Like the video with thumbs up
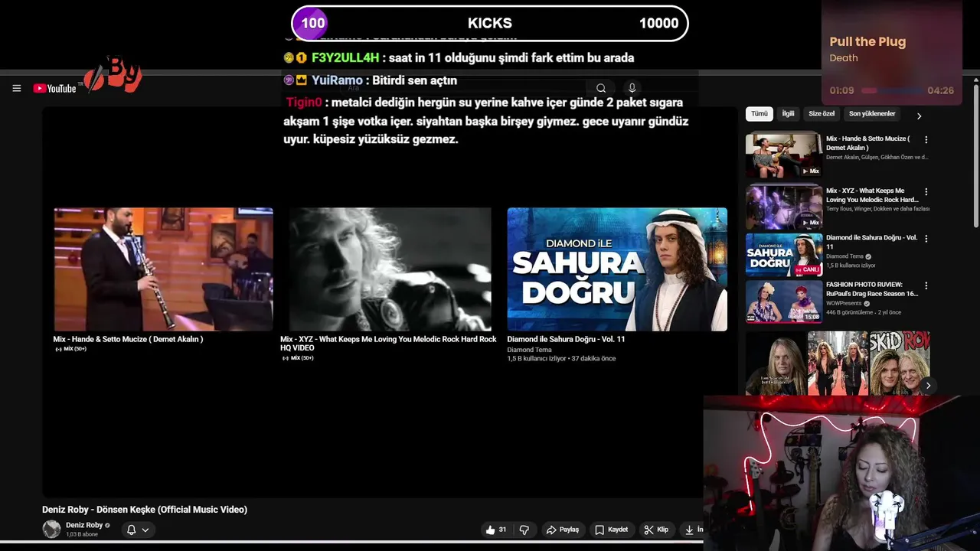Image resolution: width=980 pixels, height=551 pixels. pyautogui.click(x=496, y=530)
